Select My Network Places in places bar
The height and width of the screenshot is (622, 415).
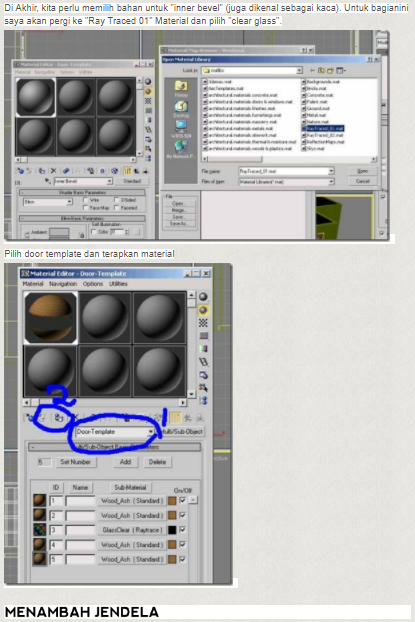[181, 150]
